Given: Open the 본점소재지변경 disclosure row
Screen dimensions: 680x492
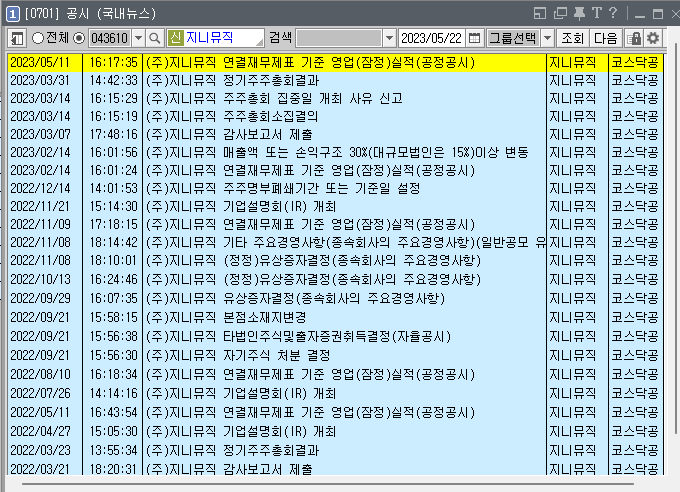Looking at the screenshot, I should 335,317.
